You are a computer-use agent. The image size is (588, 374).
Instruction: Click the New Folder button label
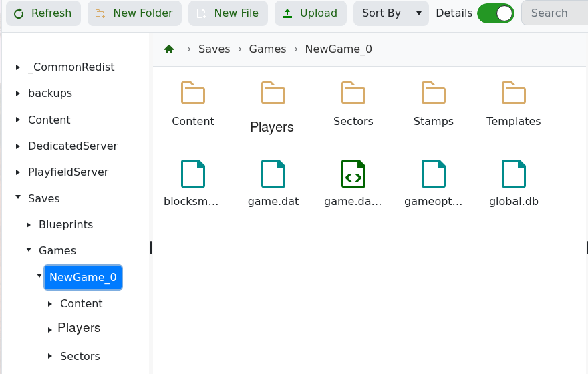tap(143, 13)
